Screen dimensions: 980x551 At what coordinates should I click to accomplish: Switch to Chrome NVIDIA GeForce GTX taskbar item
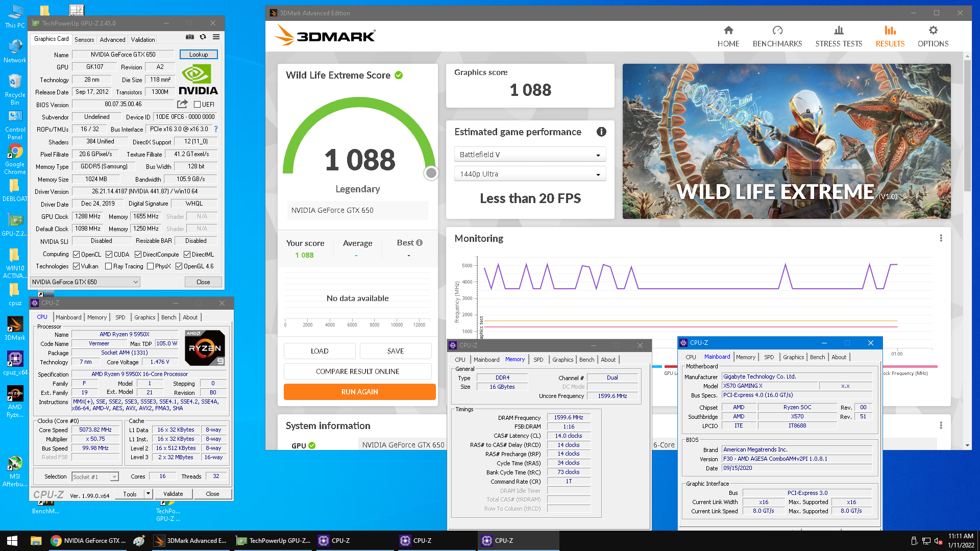[88, 541]
